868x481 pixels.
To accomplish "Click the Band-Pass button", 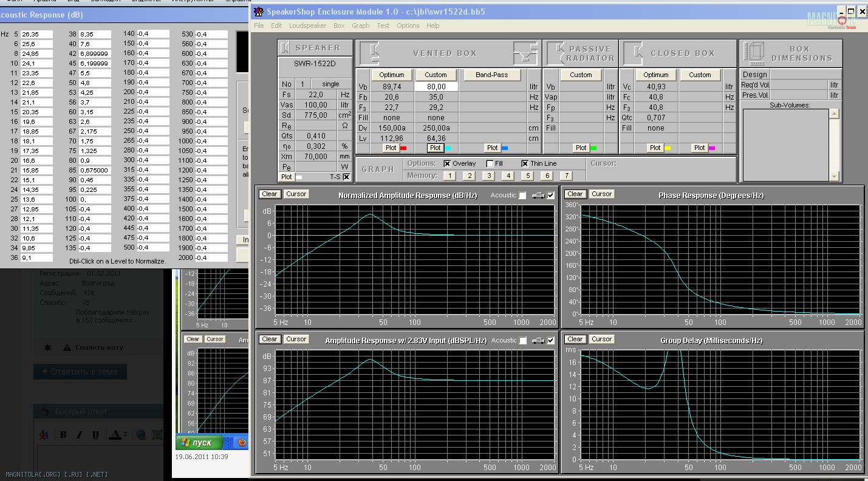I will point(493,75).
